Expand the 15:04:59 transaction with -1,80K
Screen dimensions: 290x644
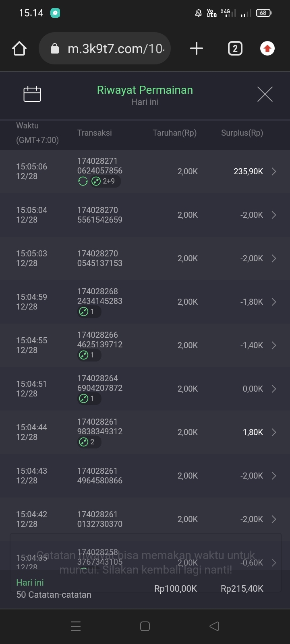[274, 302]
